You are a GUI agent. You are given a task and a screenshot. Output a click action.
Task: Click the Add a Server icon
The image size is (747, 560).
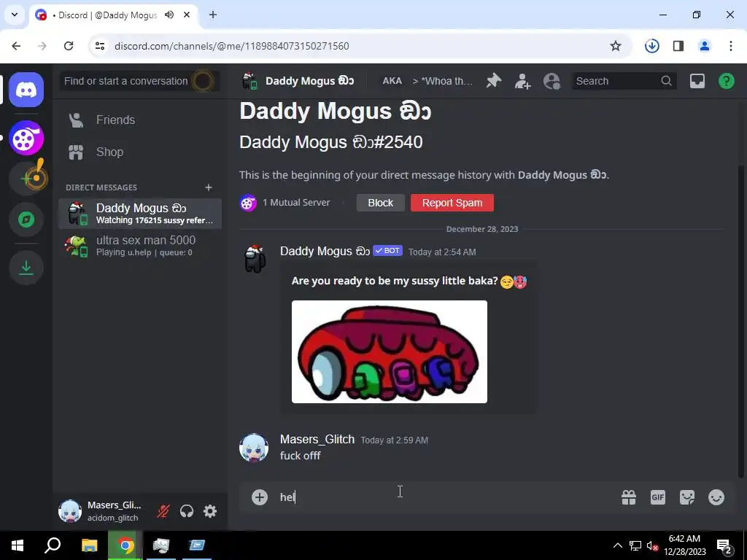point(27,179)
